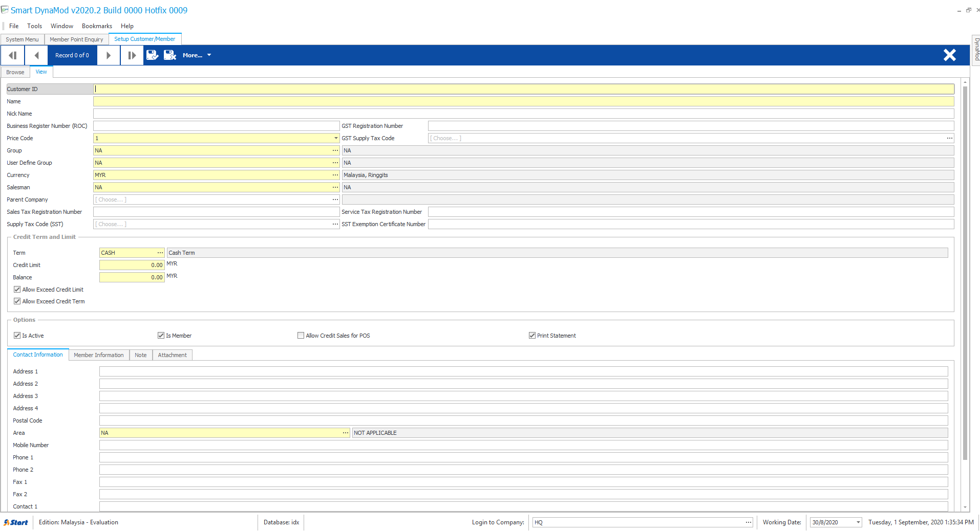The width and height of the screenshot is (980, 531).
Task: Open Supply Tax Code (SST) lookup
Action: [x=335, y=224]
